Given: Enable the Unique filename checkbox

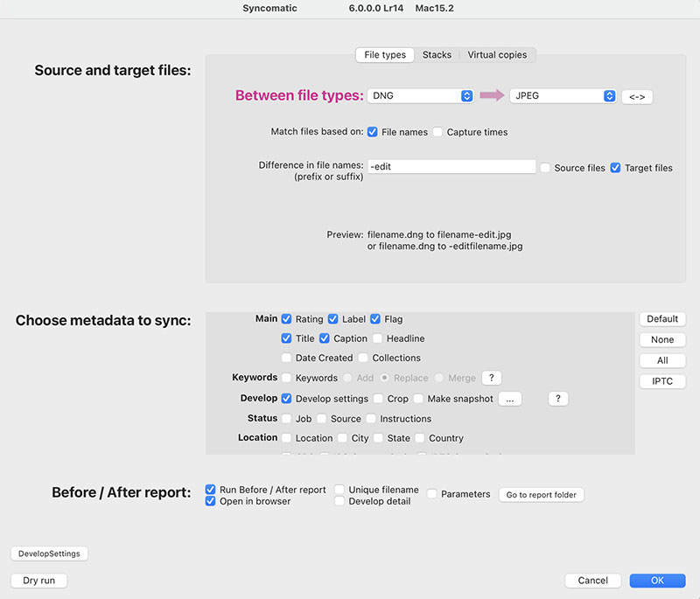Looking at the screenshot, I should [339, 490].
